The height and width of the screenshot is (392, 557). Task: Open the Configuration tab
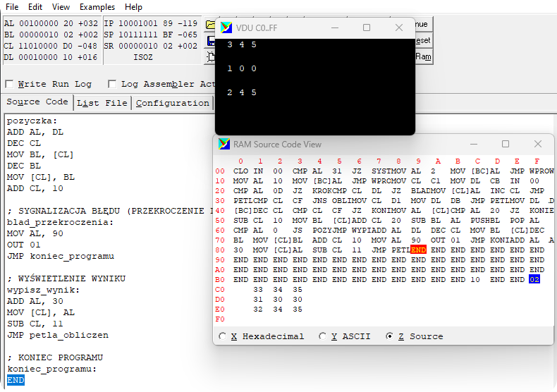click(x=172, y=103)
